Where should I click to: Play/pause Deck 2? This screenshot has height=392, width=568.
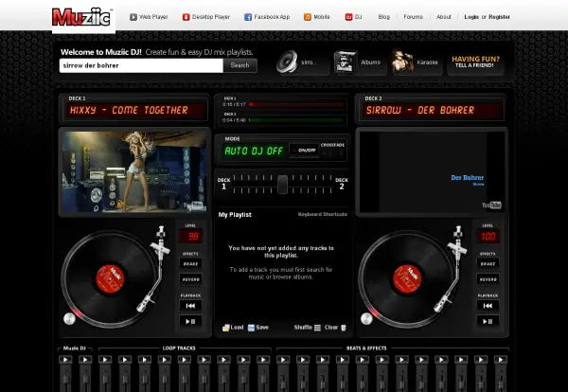488,321
